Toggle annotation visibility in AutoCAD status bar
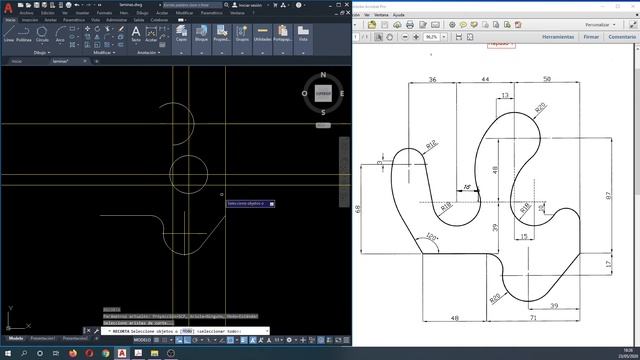This screenshot has height=360, width=640. pos(253,340)
